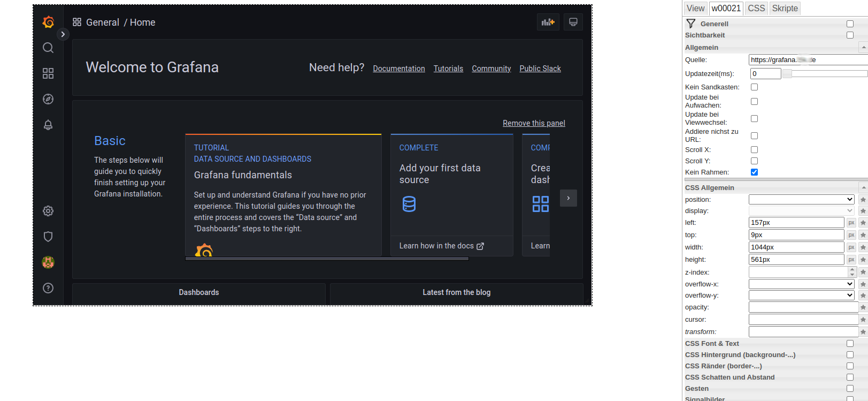This screenshot has height=401, width=868.
Task: Enable Addiere nichst zu URL checkbox
Action: pos(754,135)
